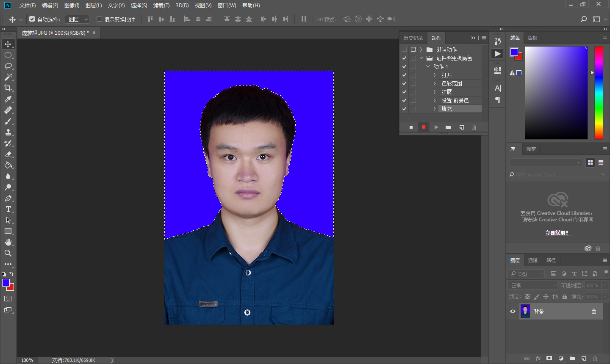
Task: Click the 立即获取! link
Action: [x=557, y=233]
